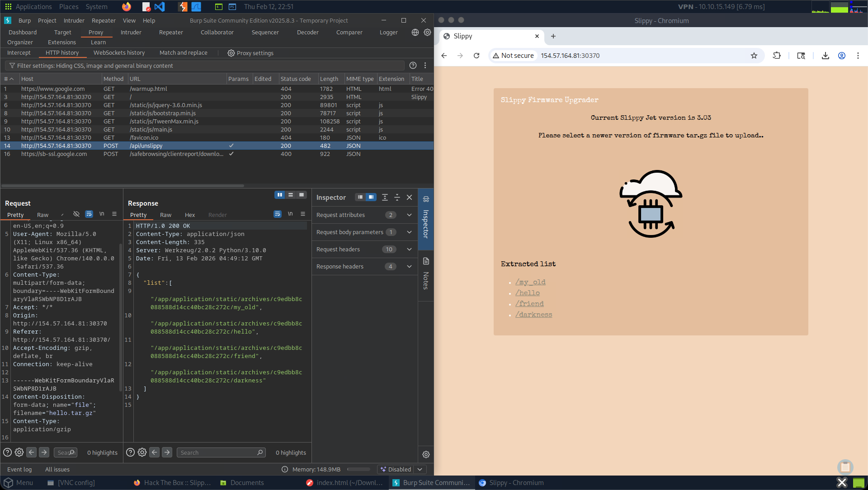Reload the Slippy page in Chromium
The height and width of the screenshot is (490, 868).
click(x=476, y=56)
